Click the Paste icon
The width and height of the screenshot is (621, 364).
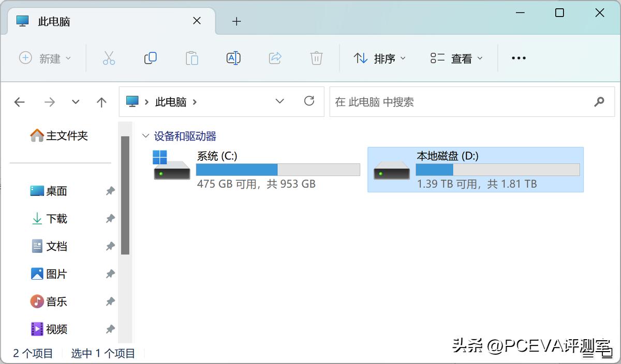pos(191,58)
